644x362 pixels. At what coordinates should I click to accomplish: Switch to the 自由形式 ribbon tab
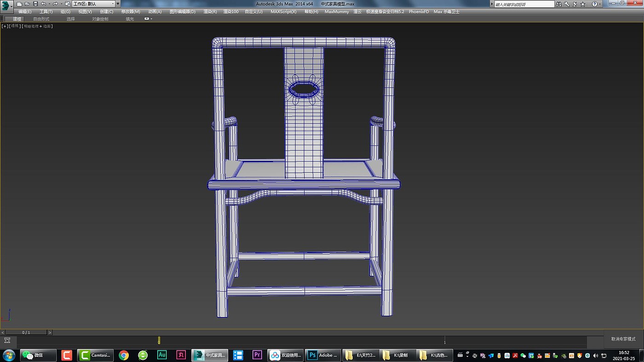pos(41,19)
